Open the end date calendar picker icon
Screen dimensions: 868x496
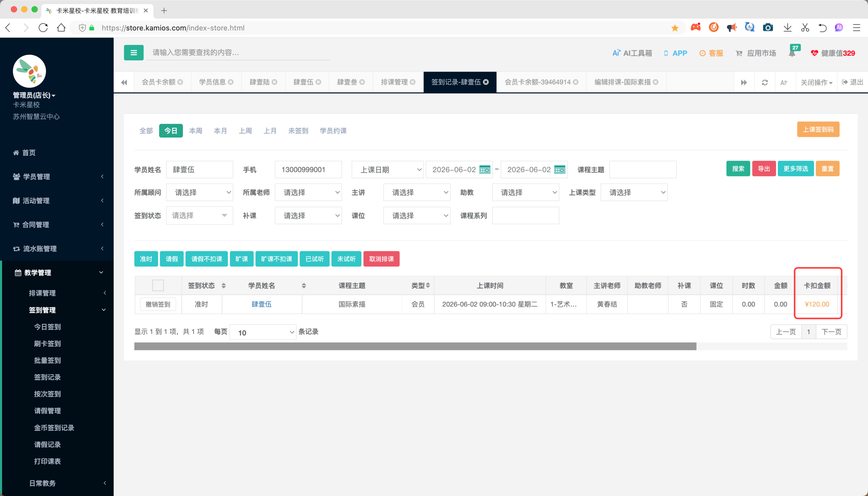(559, 170)
